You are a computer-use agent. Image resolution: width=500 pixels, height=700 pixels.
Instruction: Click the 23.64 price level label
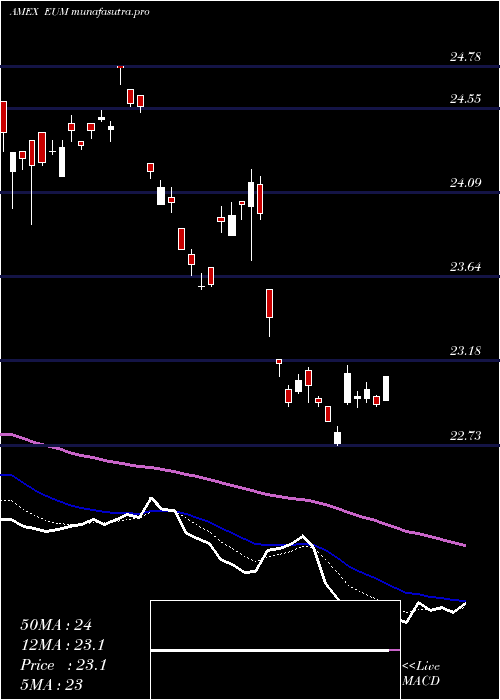[x=466, y=267]
